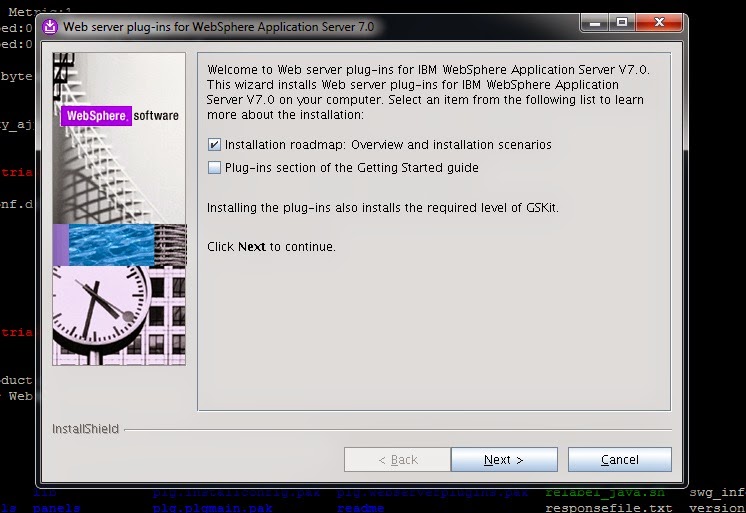Click the 'Welcome to Web server plug-ins' paragraph
The width and height of the screenshot is (746, 513).
pyautogui.click(x=428, y=92)
